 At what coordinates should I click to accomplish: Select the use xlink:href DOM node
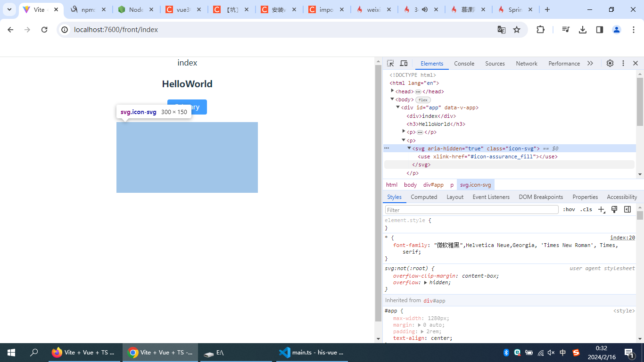487,156
